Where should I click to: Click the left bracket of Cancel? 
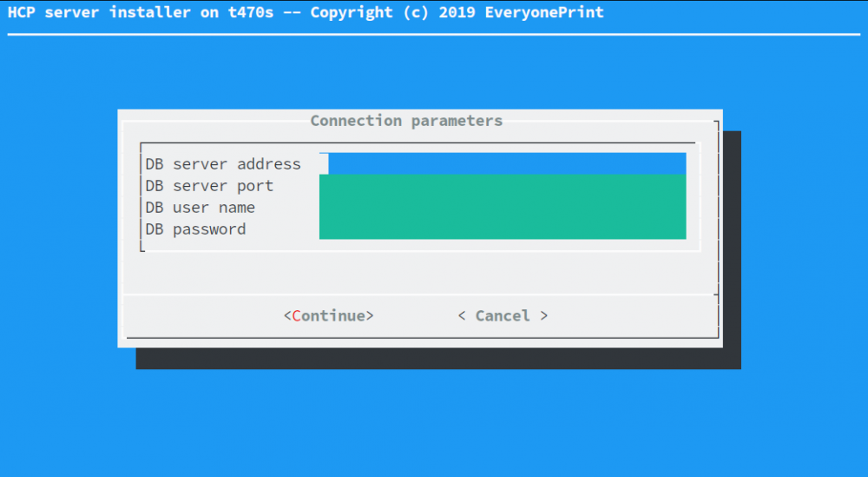click(462, 315)
